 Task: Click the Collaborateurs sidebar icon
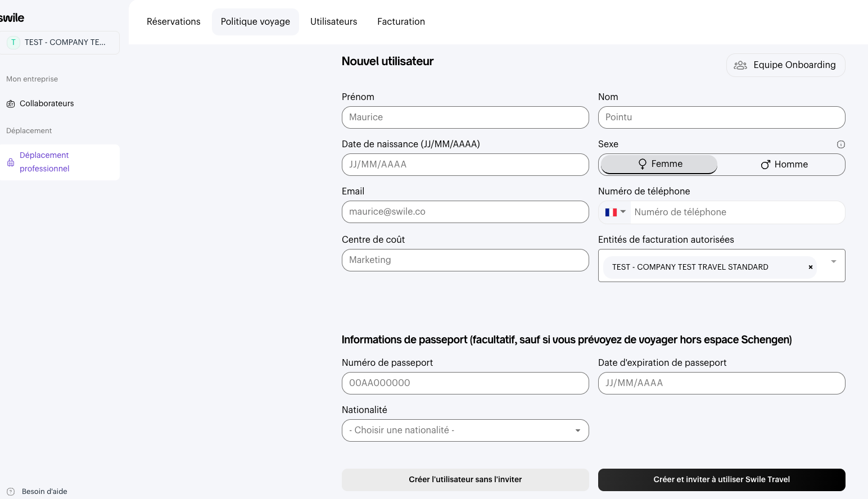point(11,104)
